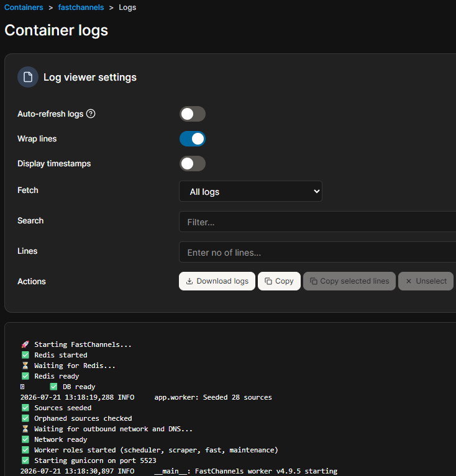Enable the Auto-refresh logs toggle
This screenshot has height=476, width=456.
[x=193, y=114]
